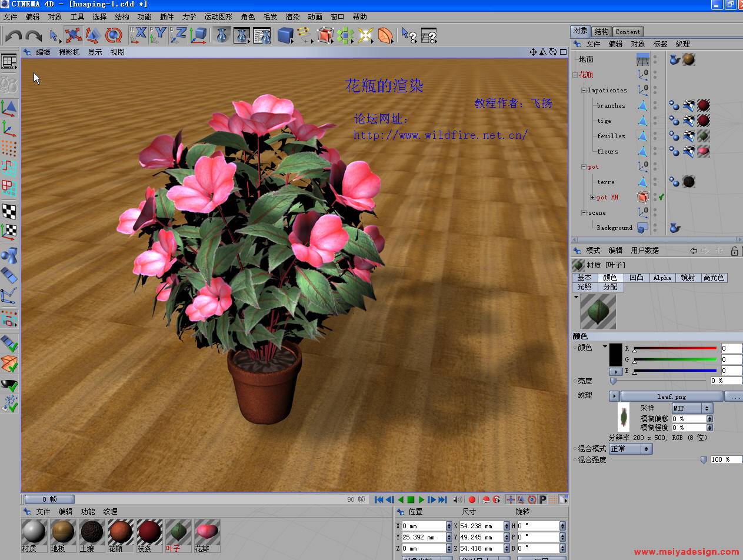Render to picture viewer vase icon

241,36
